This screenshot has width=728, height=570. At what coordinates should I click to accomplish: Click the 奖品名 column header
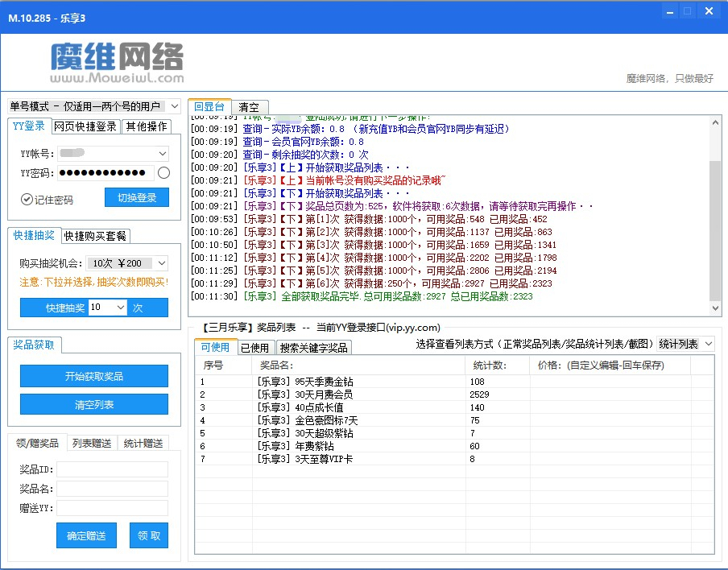pos(358,366)
